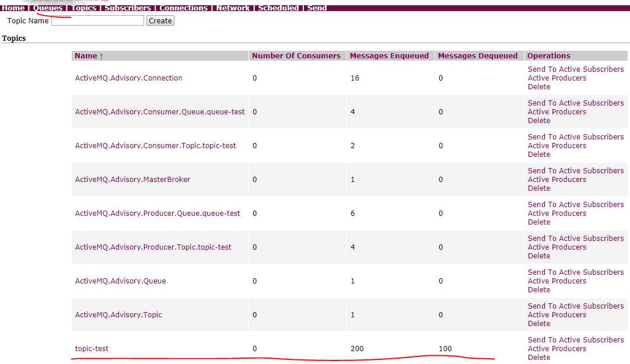Send To Active Subscribers for Consumer.Topic.topic-test
Viewport: 630px width, 364px height.
pos(576,136)
